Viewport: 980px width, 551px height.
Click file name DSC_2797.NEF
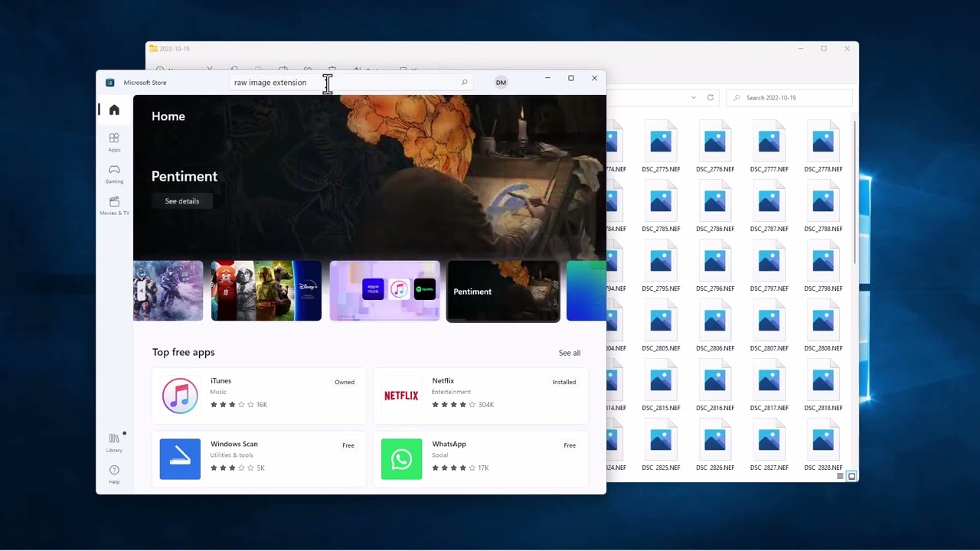769,289
